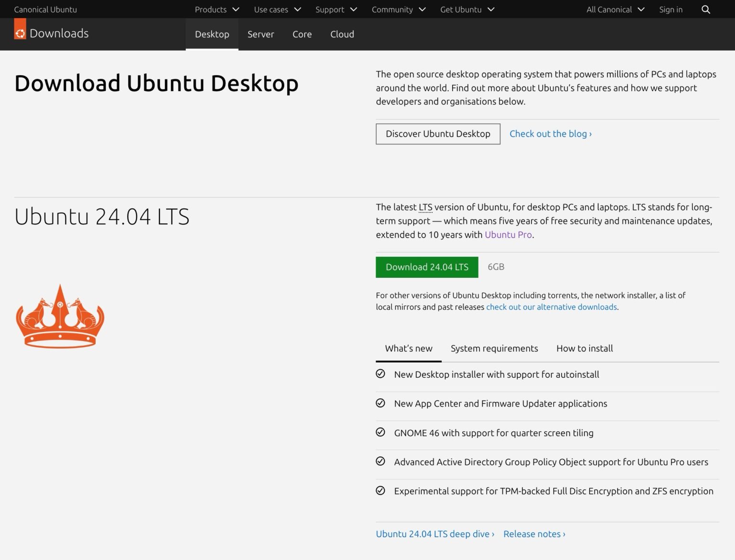Open the site search
The height and width of the screenshot is (560, 735).
pyautogui.click(x=705, y=9)
